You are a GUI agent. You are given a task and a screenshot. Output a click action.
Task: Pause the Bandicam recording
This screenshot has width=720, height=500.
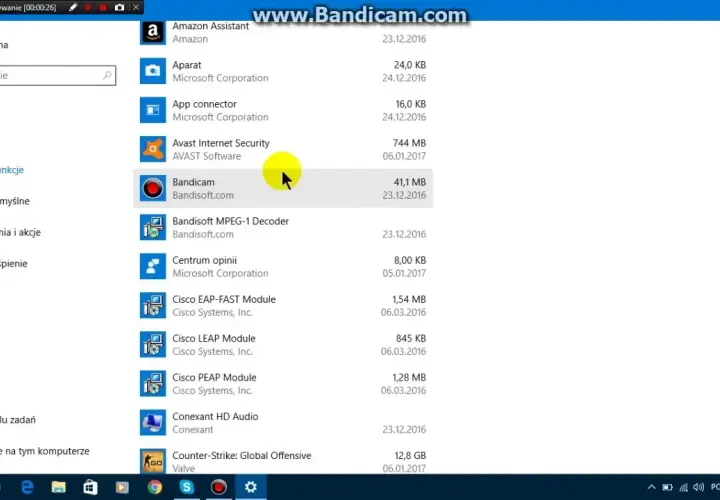pyautogui.click(x=88, y=7)
